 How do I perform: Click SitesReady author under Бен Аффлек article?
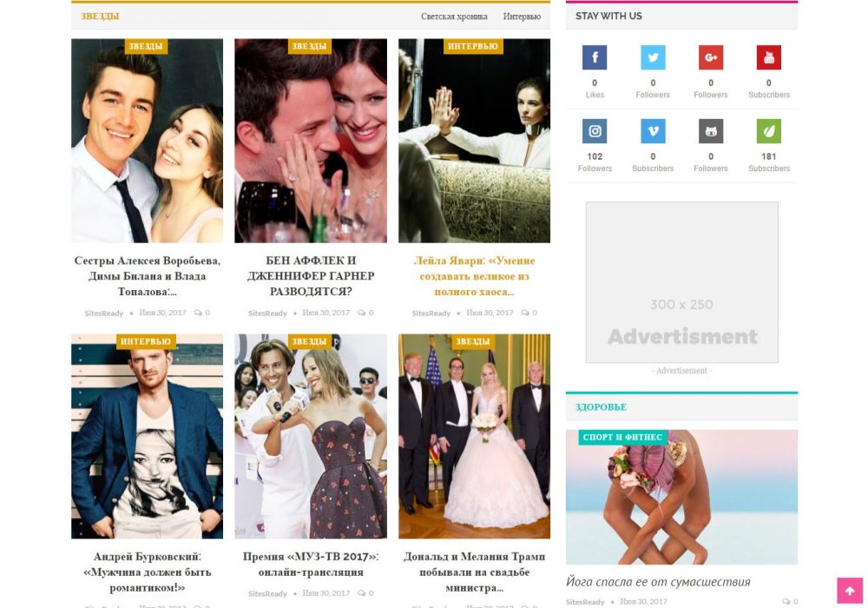[x=268, y=314]
